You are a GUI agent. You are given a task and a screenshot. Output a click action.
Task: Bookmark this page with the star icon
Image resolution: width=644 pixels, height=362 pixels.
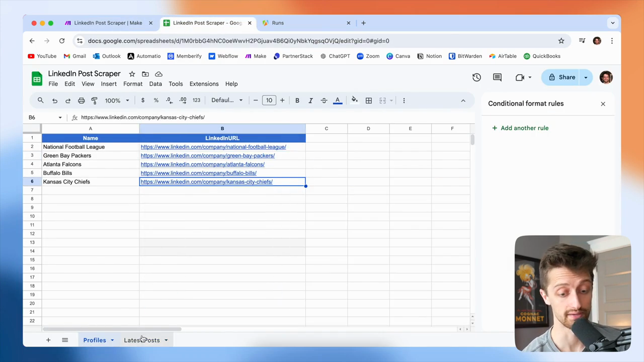[x=561, y=41]
